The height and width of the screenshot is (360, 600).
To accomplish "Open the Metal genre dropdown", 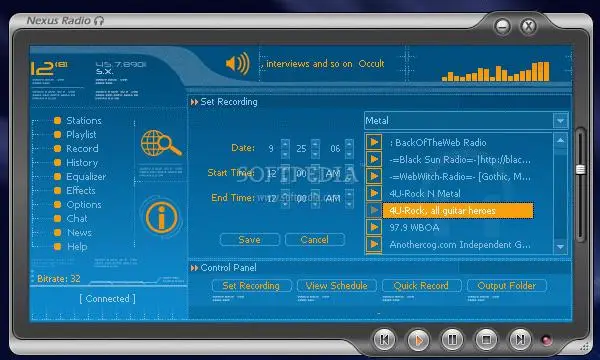I will 560,121.
